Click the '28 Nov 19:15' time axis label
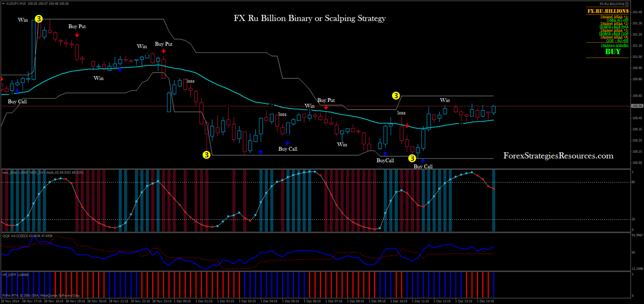The height and width of the screenshot is (304, 644). click(x=75, y=301)
